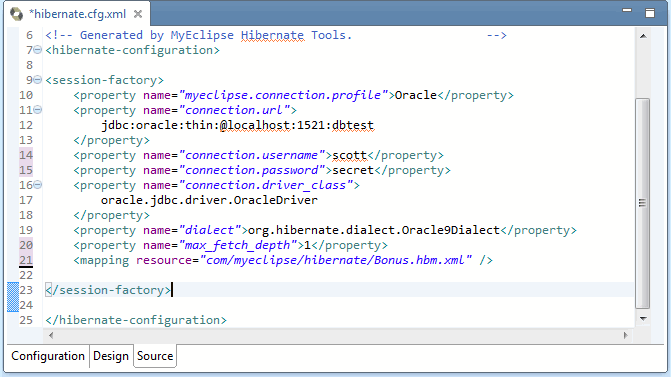Maximize the editor pane
The image size is (671, 377).
coord(650,13)
